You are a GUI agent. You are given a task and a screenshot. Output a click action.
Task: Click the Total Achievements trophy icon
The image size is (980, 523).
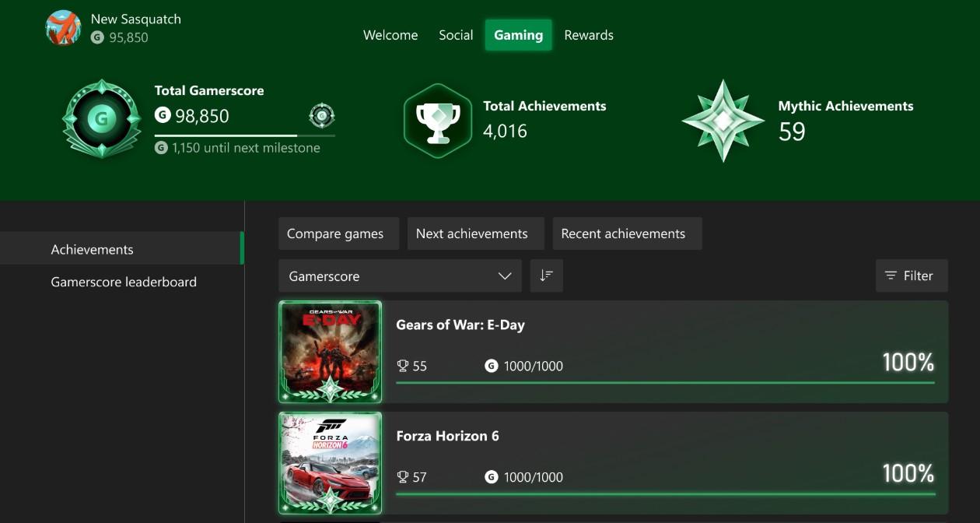439,121
